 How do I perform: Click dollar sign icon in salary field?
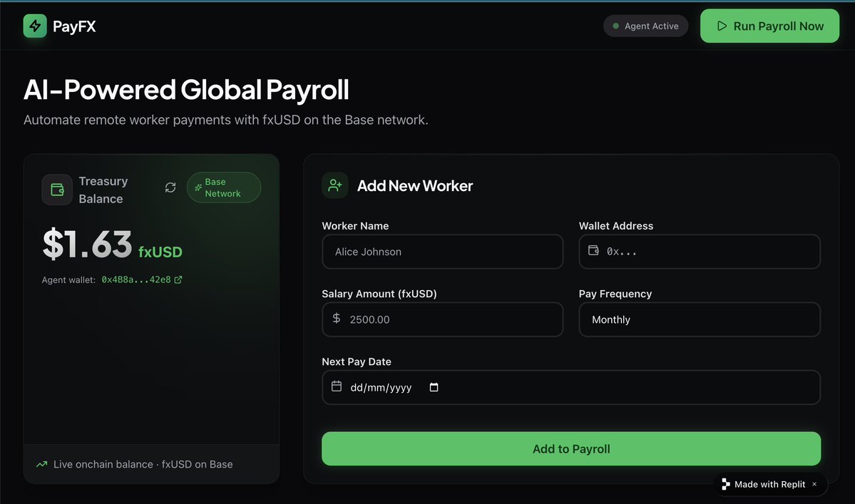point(337,318)
